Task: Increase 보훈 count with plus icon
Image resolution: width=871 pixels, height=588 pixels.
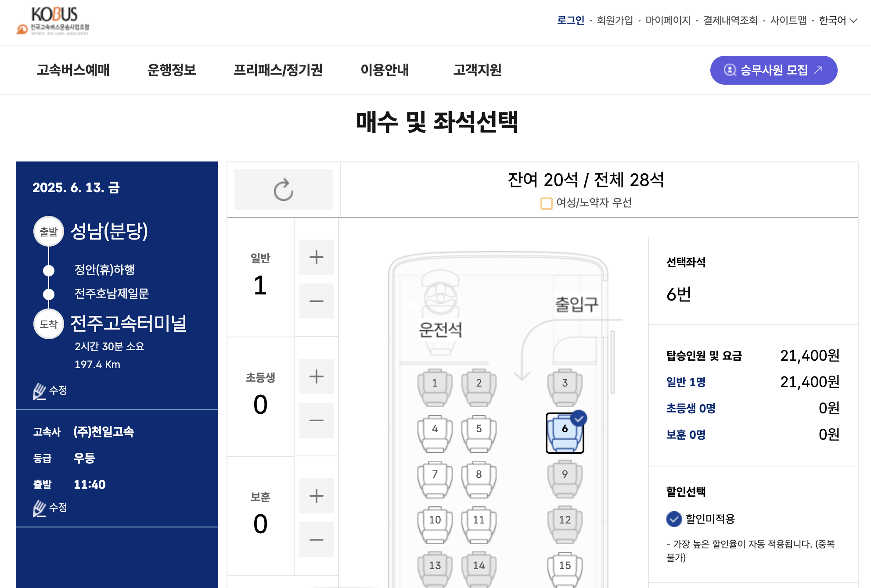Action: pos(316,496)
